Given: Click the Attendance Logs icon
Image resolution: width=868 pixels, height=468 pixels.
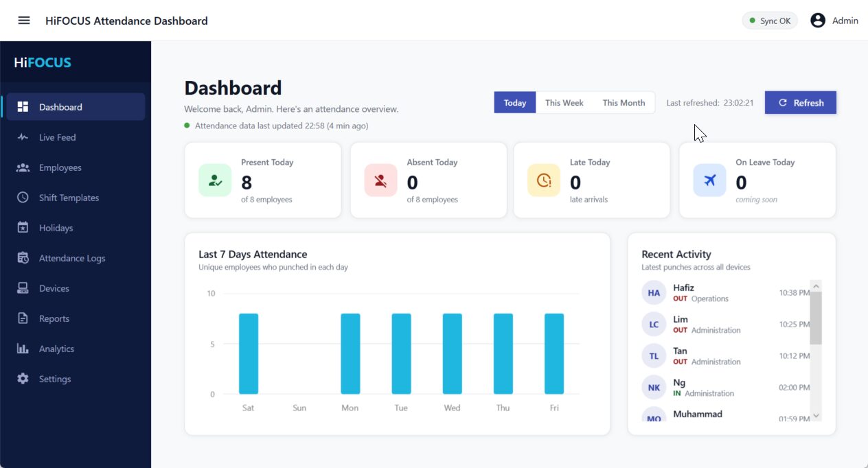Looking at the screenshot, I should click(x=23, y=258).
